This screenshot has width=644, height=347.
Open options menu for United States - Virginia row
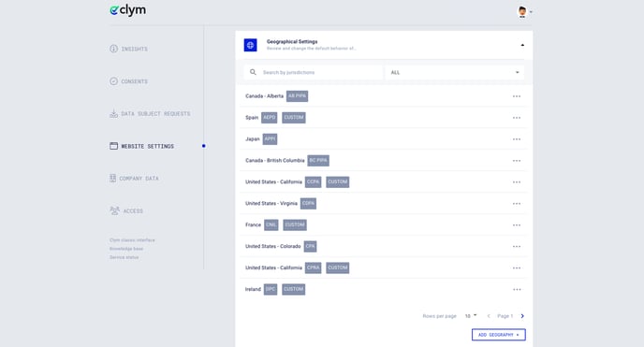pyautogui.click(x=517, y=204)
